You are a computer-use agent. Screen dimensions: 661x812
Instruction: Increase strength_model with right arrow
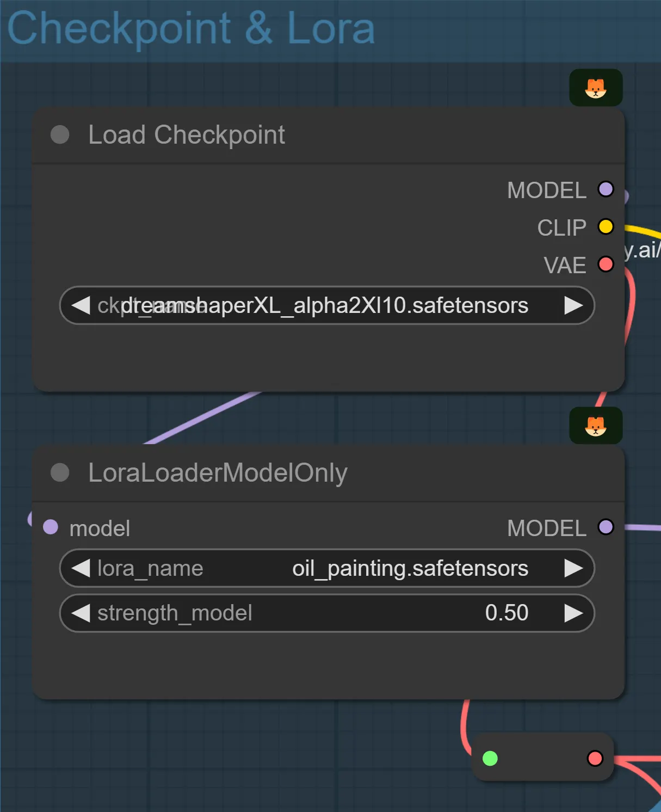pyautogui.click(x=573, y=613)
